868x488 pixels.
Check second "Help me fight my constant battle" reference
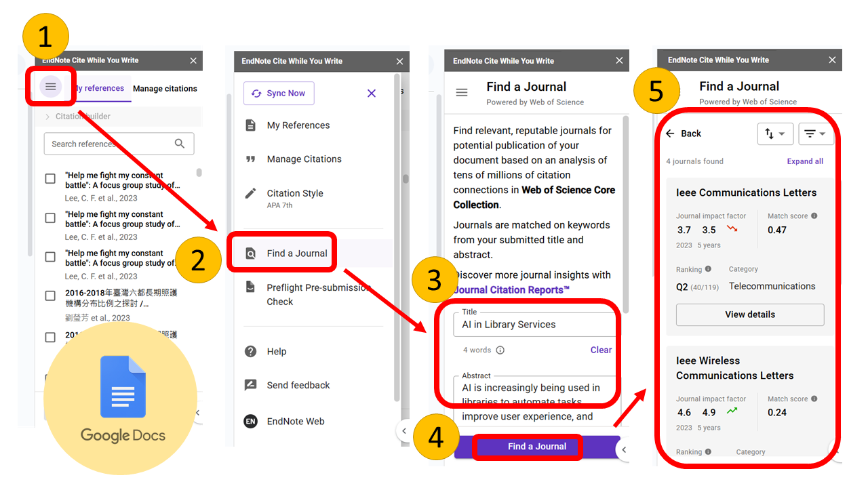(50, 218)
